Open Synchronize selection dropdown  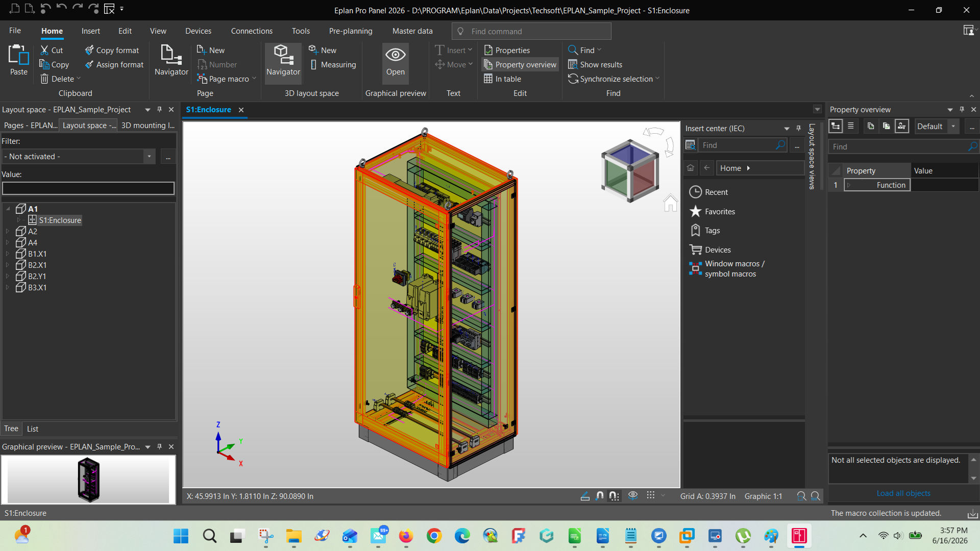click(x=657, y=79)
